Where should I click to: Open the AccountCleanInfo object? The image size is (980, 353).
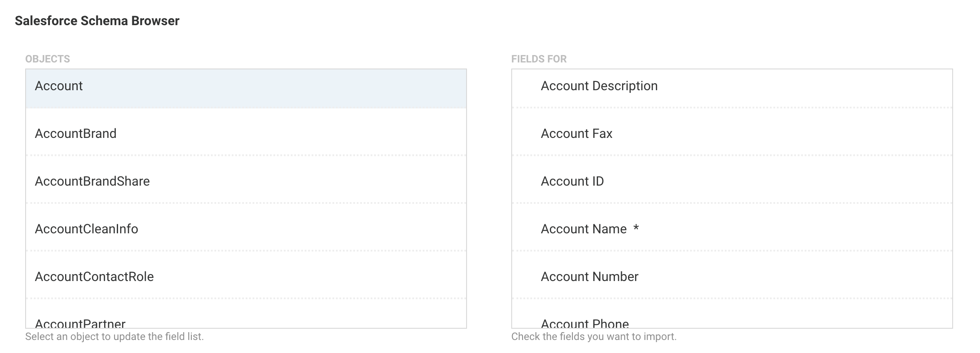86,229
